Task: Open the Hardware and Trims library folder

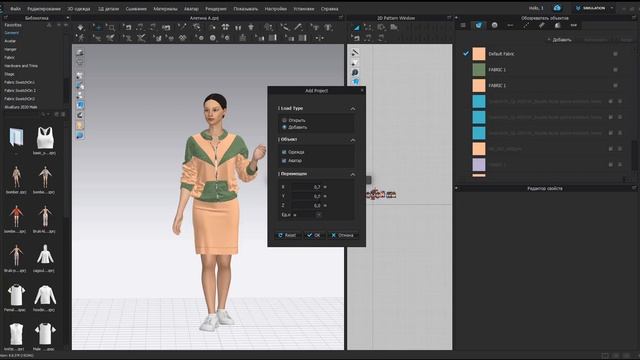Action: pos(21,66)
